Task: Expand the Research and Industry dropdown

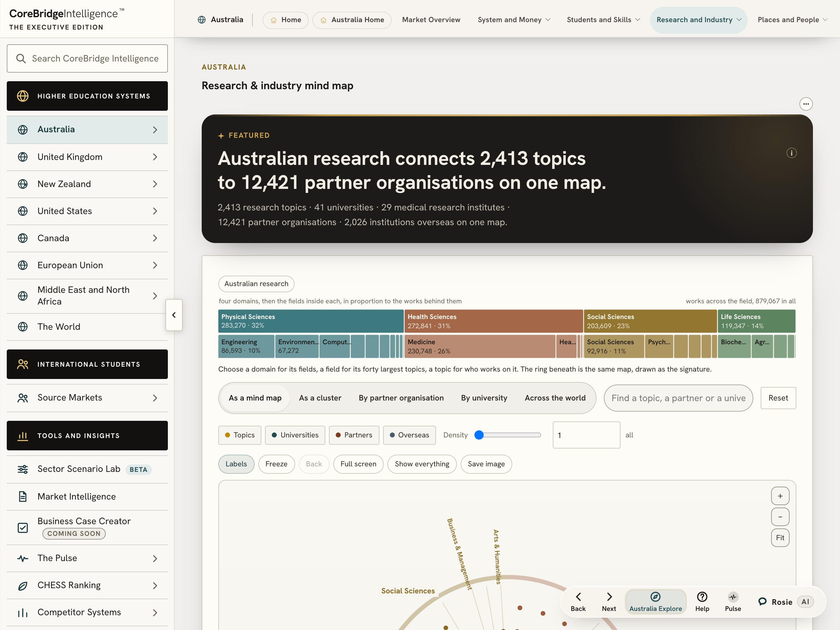Action: pos(699,20)
